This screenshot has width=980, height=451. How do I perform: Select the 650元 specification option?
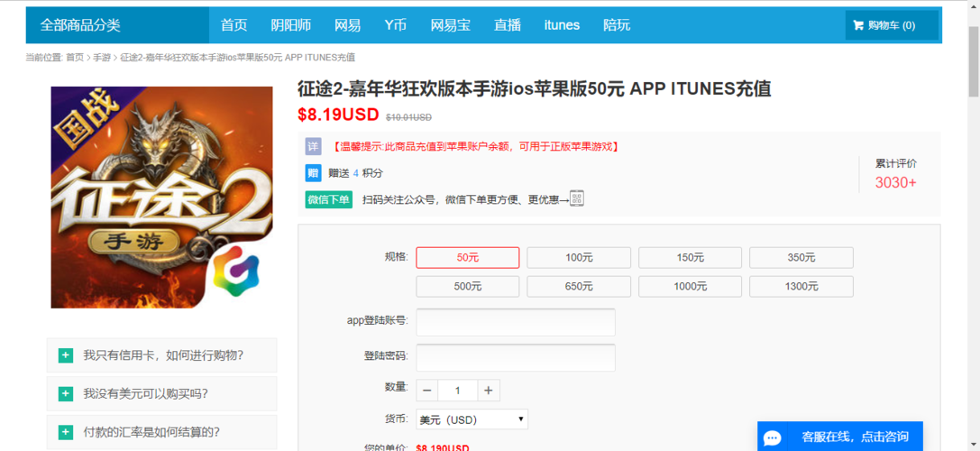579,287
